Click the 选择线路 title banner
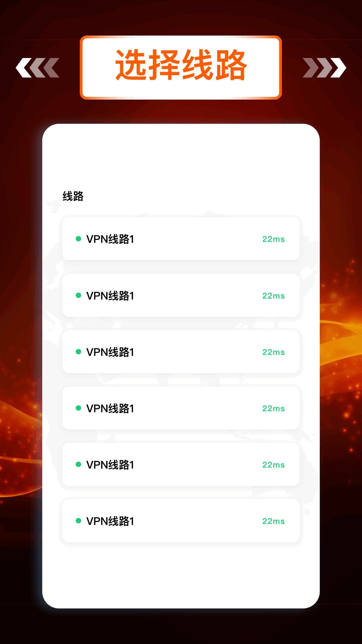The width and height of the screenshot is (362, 644). [x=181, y=67]
